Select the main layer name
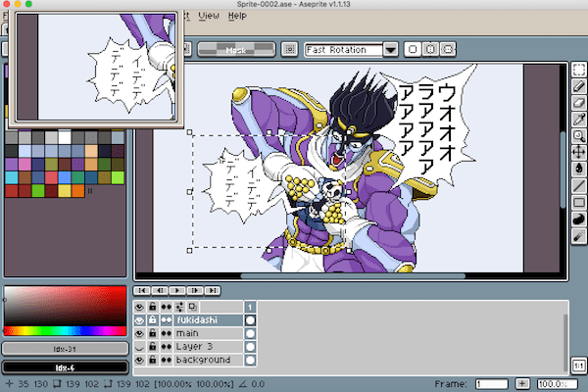Viewport: 588px width, 392px height. (208, 333)
